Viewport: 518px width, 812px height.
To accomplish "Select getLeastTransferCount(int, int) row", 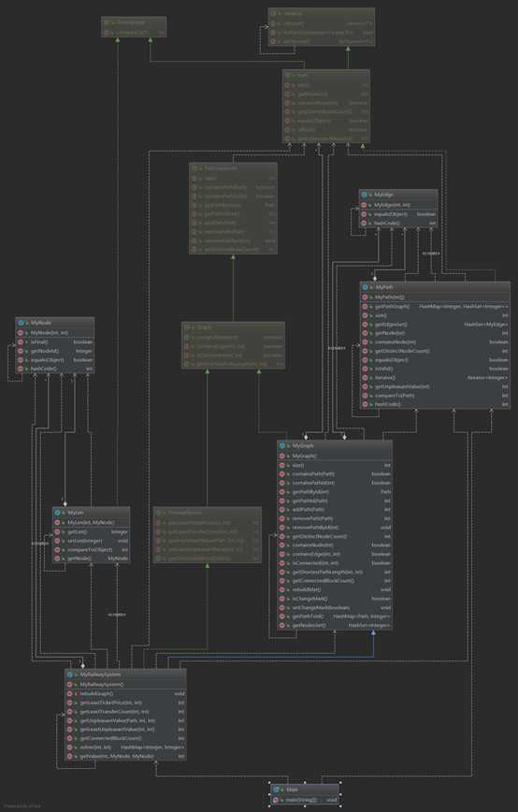I will coord(125,712).
